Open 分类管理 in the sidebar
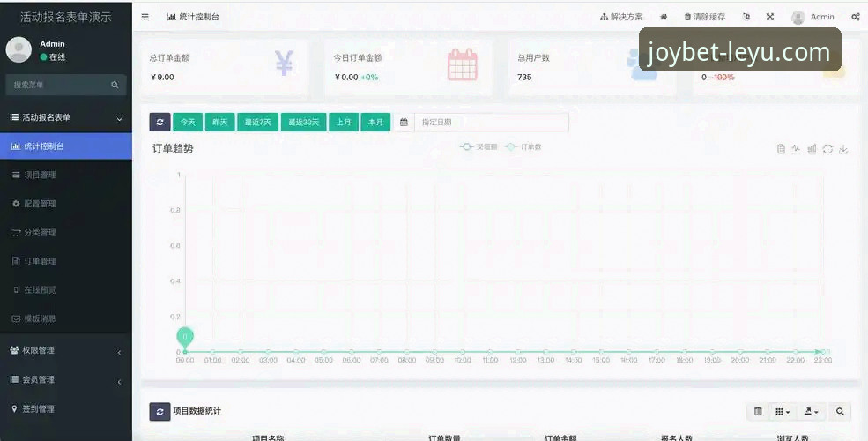 [66, 233]
